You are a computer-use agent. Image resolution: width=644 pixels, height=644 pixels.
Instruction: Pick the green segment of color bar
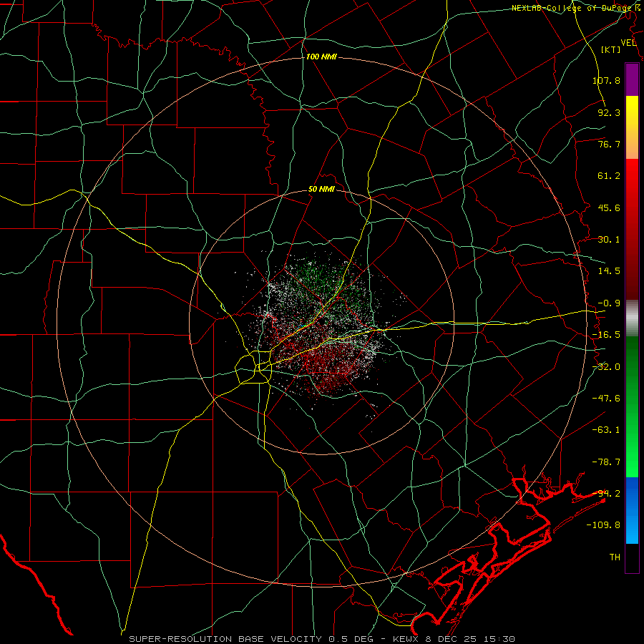(632, 406)
